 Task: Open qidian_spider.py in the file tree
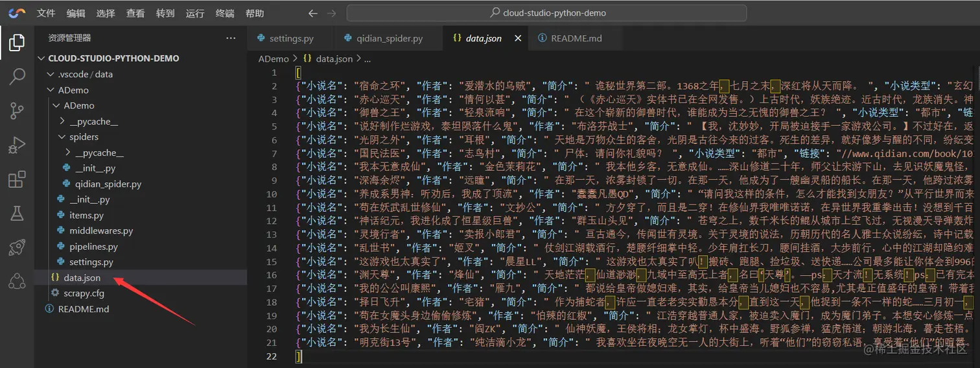[x=141, y=184]
